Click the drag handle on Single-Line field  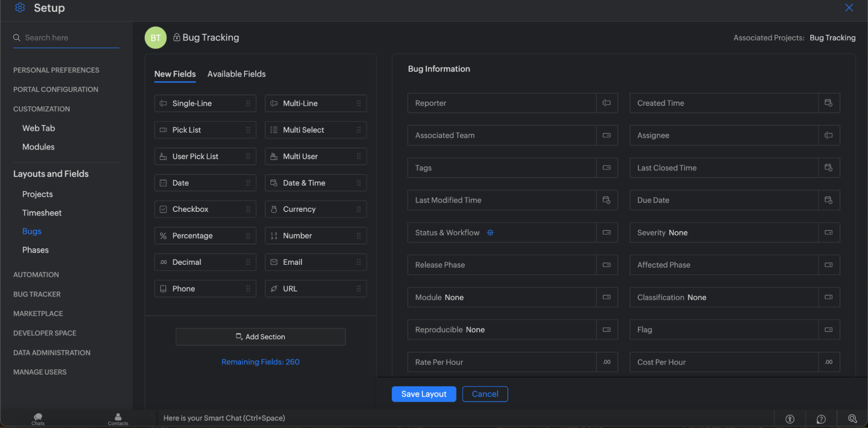(x=248, y=103)
